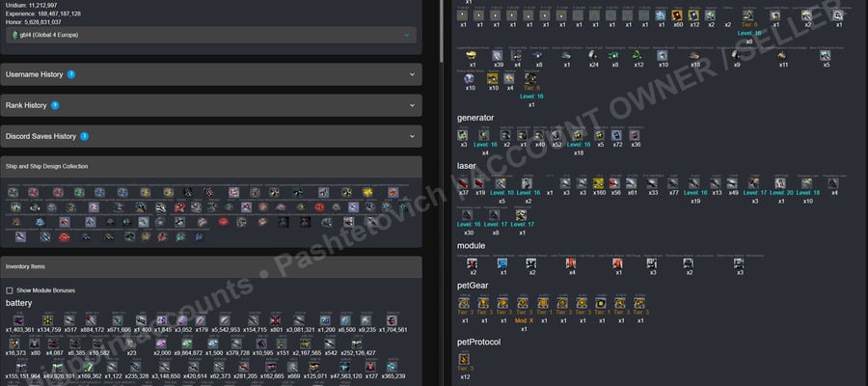Open the gbl4 (Global 4 Europa) server dropdown
This screenshot has width=868, height=386.
coord(211,35)
